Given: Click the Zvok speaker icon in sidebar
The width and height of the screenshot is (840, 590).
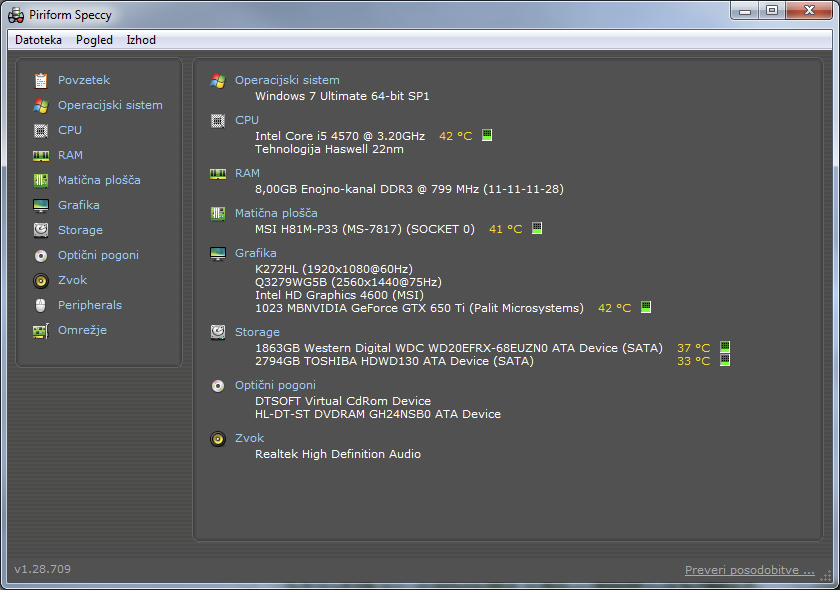Looking at the screenshot, I should [41, 280].
